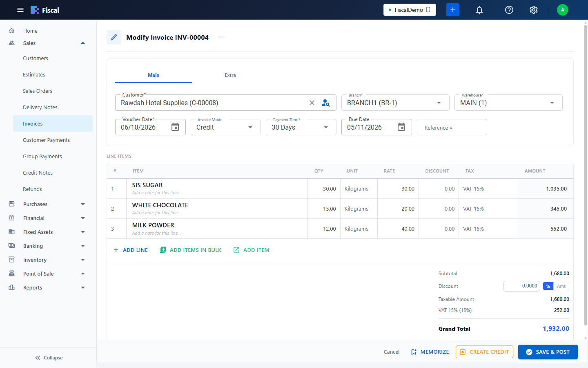
Task: Collapse the sidebar
Action: point(49,358)
